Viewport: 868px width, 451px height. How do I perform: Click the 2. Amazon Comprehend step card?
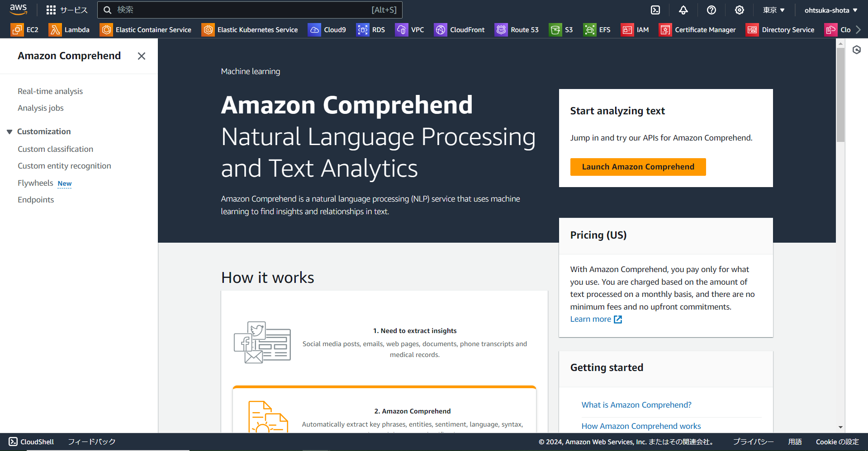pyautogui.click(x=384, y=409)
